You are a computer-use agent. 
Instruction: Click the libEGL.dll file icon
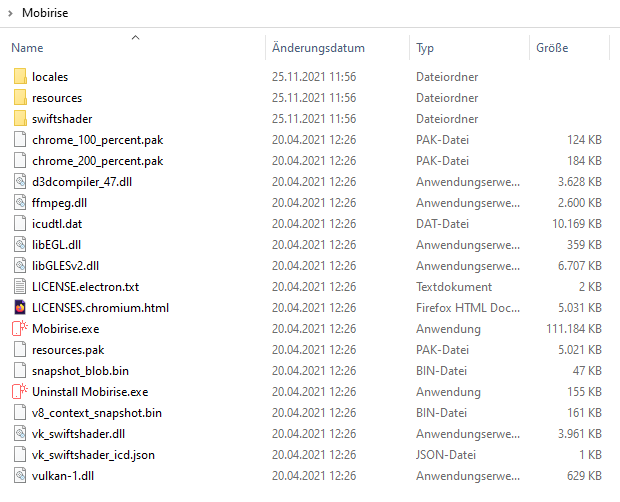[x=20, y=244]
